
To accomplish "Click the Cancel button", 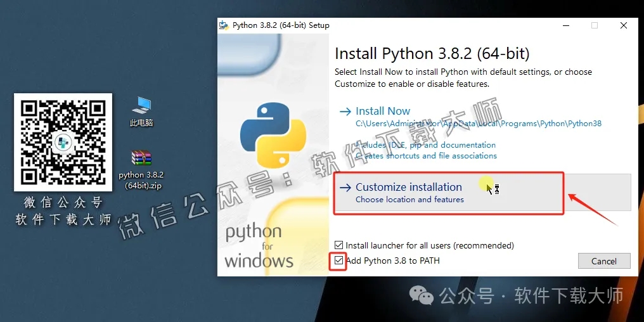I will click(x=603, y=261).
